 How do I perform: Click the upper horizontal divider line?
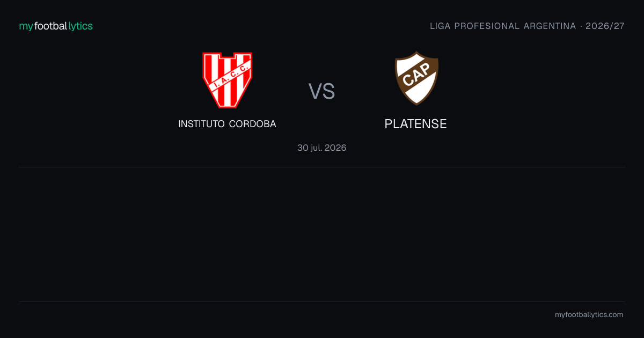[x=322, y=167]
